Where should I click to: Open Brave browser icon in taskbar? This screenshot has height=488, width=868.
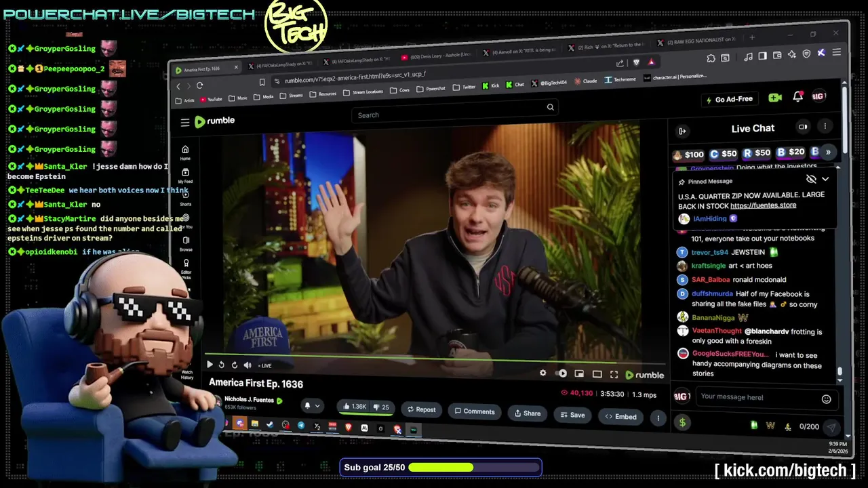tap(349, 428)
